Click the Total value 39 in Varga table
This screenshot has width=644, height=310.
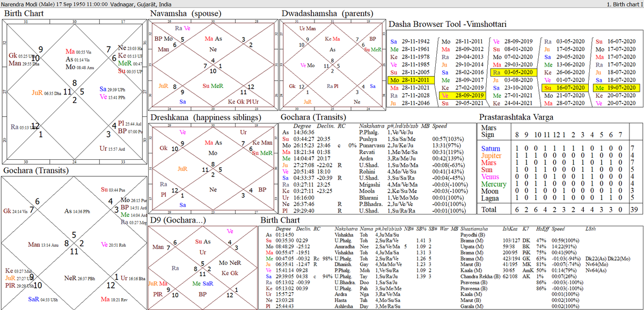(x=635, y=210)
